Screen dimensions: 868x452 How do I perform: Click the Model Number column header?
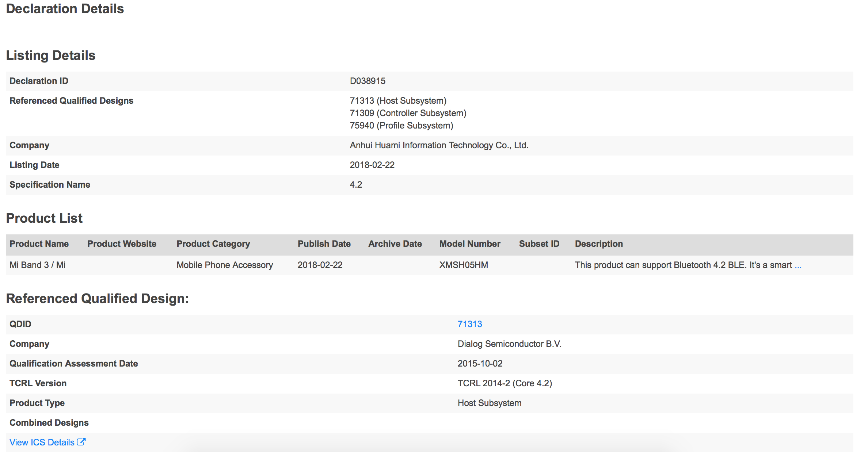click(470, 244)
